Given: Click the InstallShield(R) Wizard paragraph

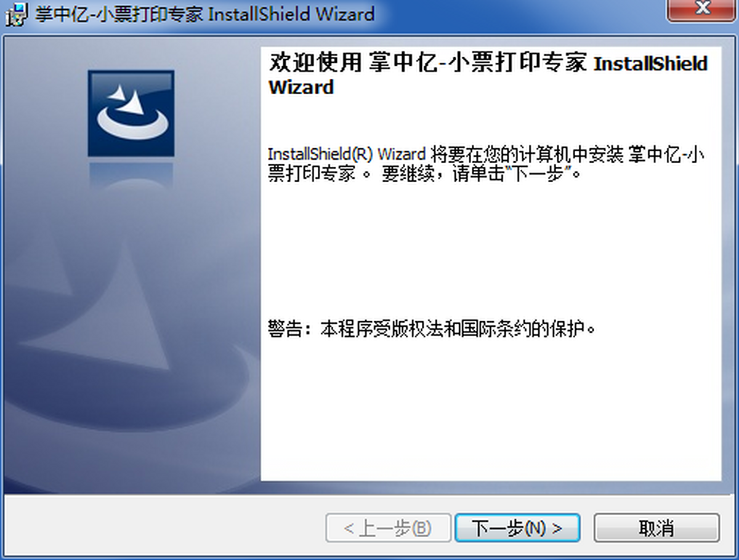Looking at the screenshot, I should point(486,164).
